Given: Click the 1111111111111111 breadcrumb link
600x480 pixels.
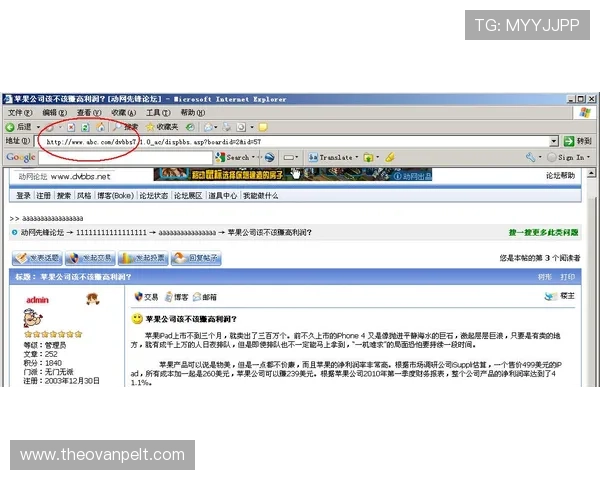Looking at the screenshot, I should 111,232.
